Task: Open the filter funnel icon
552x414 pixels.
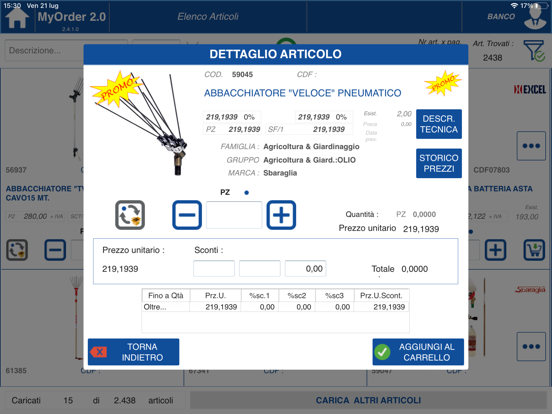Action: pos(534,51)
